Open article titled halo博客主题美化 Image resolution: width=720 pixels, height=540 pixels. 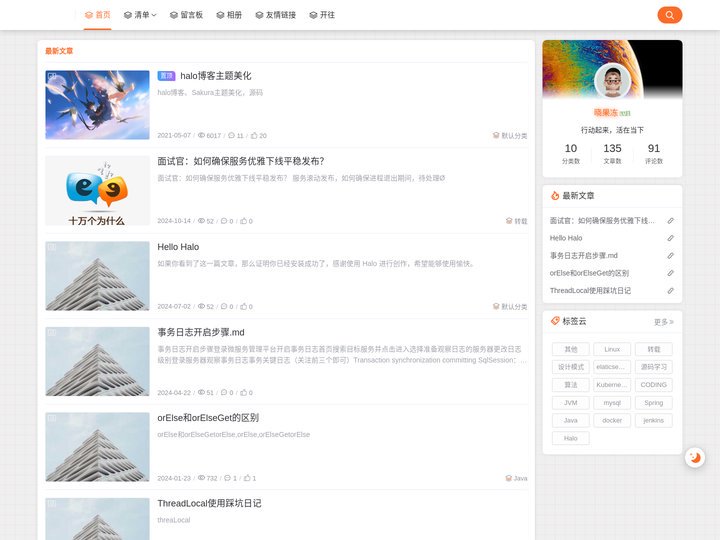(x=216, y=76)
